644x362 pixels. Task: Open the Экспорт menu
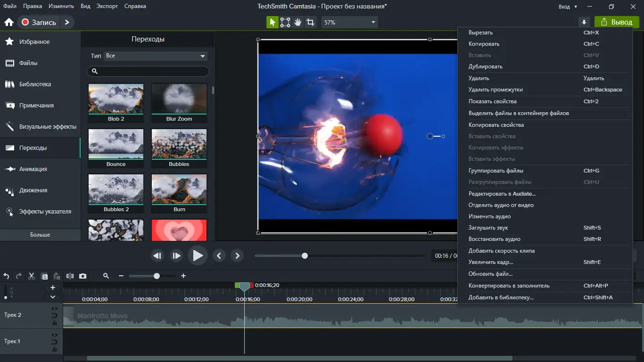[107, 6]
